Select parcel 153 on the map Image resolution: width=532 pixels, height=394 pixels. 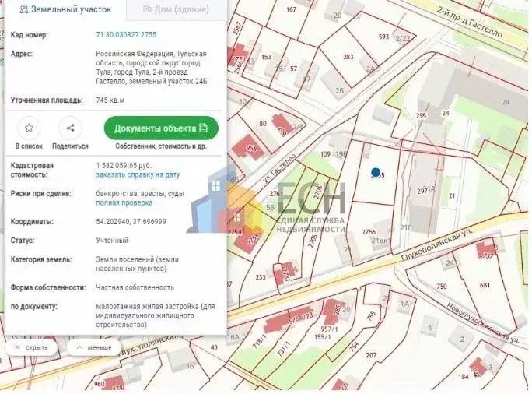(x=266, y=57)
